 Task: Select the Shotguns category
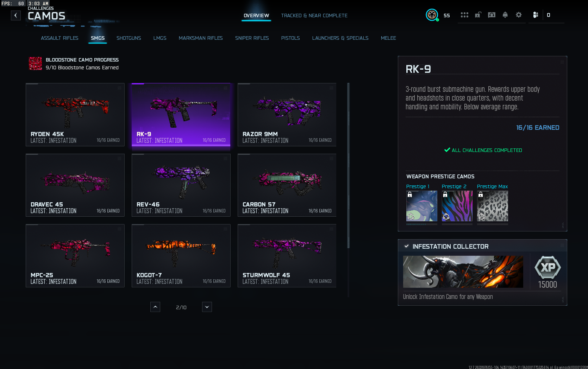[129, 38]
